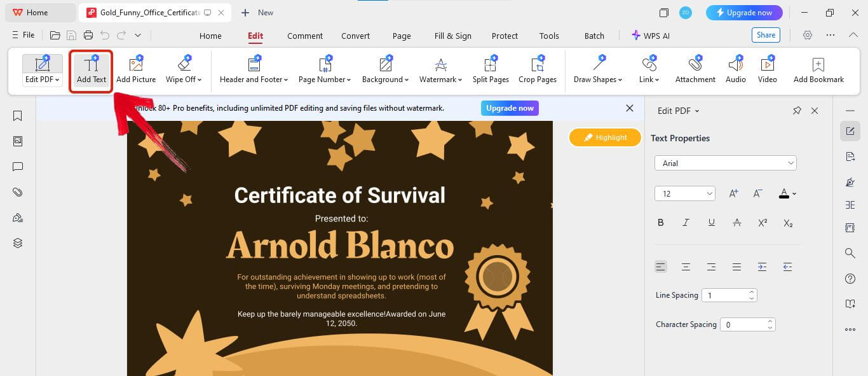Toggle Underline text formatting

tap(712, 223)
